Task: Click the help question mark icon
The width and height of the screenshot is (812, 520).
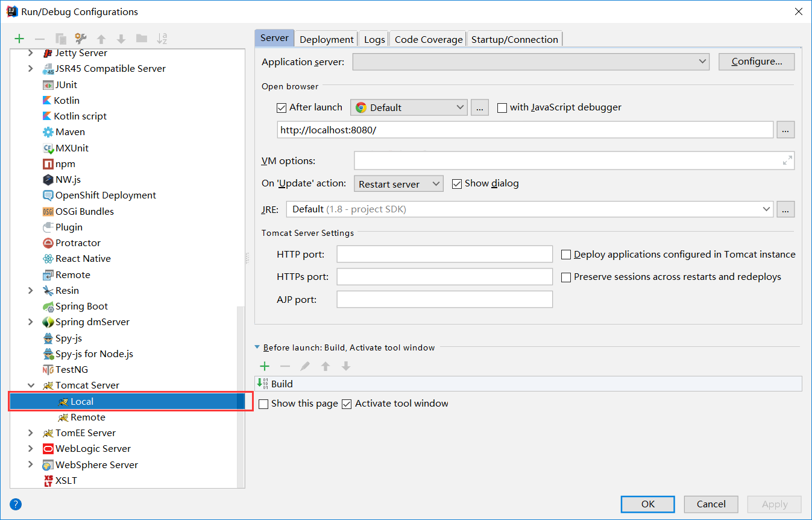Action: coord(16,504)
